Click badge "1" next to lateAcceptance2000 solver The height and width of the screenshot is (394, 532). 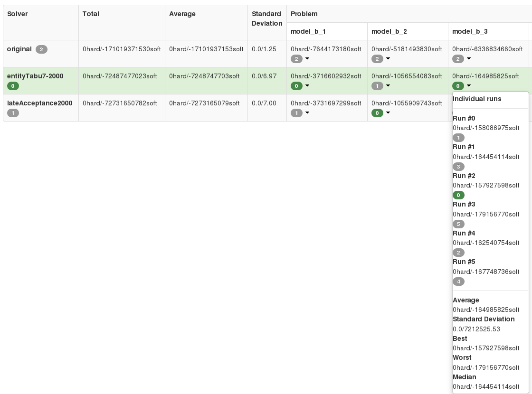tap(13, 113)
